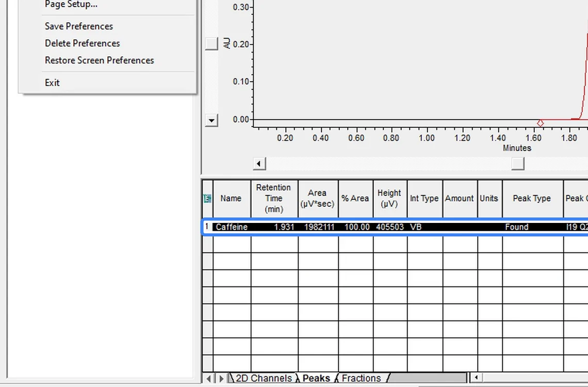Click the Name column header
Image resolution: width=588 pixels, height=387 pixels.
pyautogui.click(x=232, y=198)
